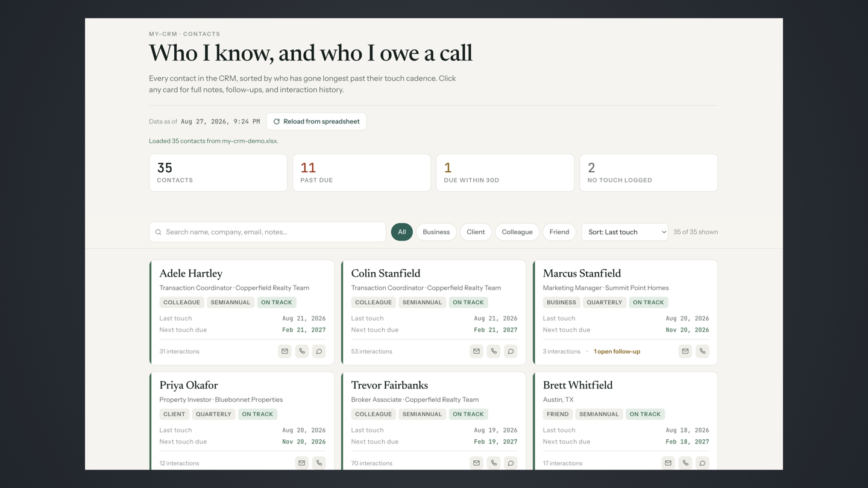Click the MY-CRM · CONTACTS breadcrumb

point(184,34)
